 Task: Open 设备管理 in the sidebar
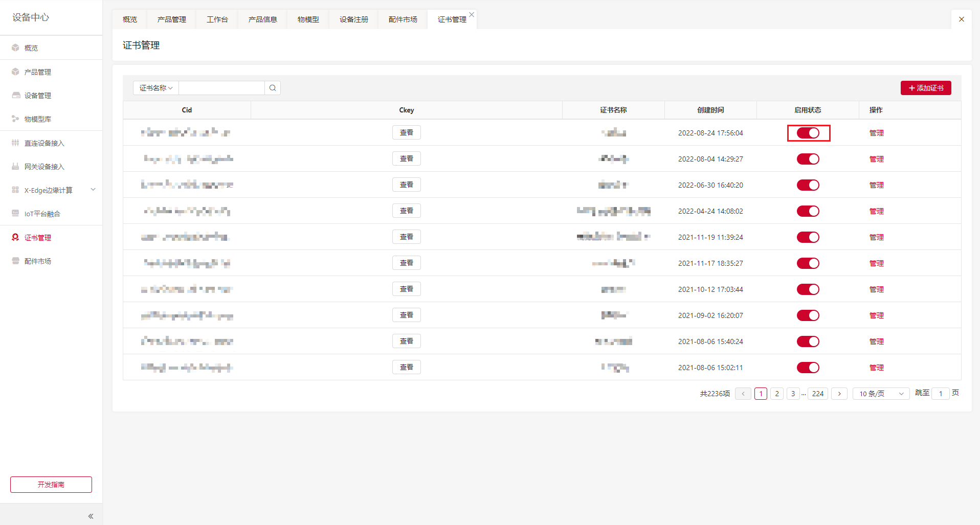tap(37, 96)
